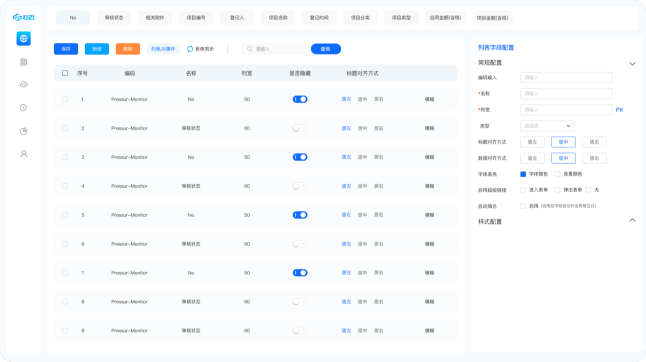Open the clock icon in sidebar
The width and height of the screenshot is (646, 362).
[23, 108]
